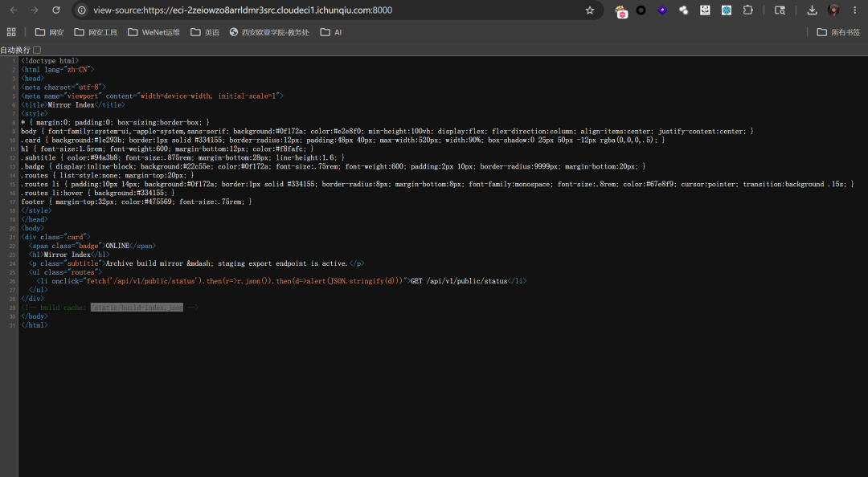Expand the 所有书签 all-bookmarks folder
868x477 pixels.
[838, 32]
